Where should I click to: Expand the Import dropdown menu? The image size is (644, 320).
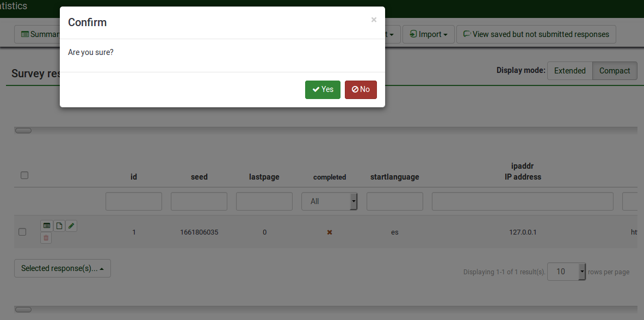point(429,34)
